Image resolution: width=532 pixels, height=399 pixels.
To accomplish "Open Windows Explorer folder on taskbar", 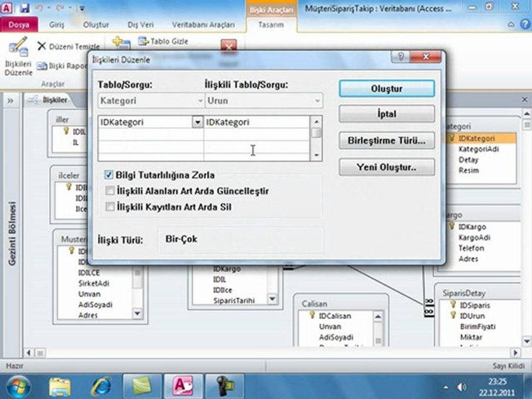I will pyautogui.click(x=60, y=386).
